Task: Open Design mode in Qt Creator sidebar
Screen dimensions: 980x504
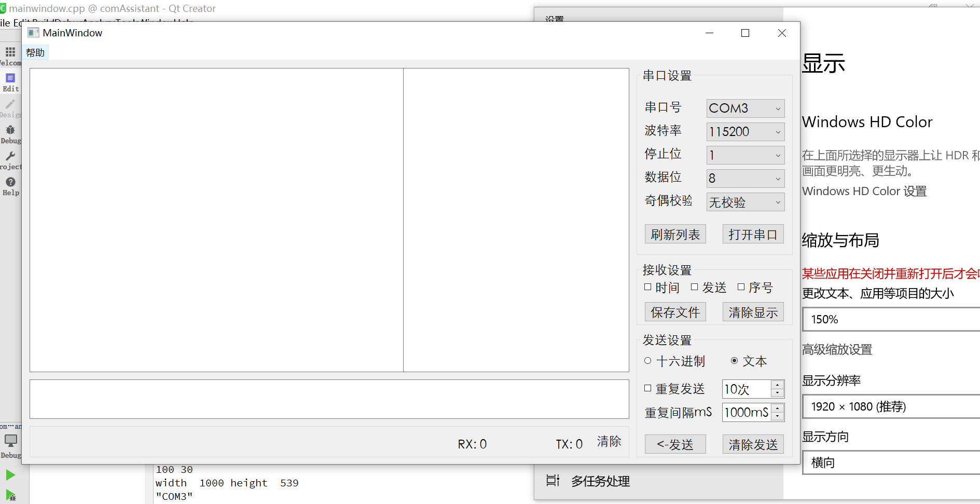Action: (x=10, y=108)
